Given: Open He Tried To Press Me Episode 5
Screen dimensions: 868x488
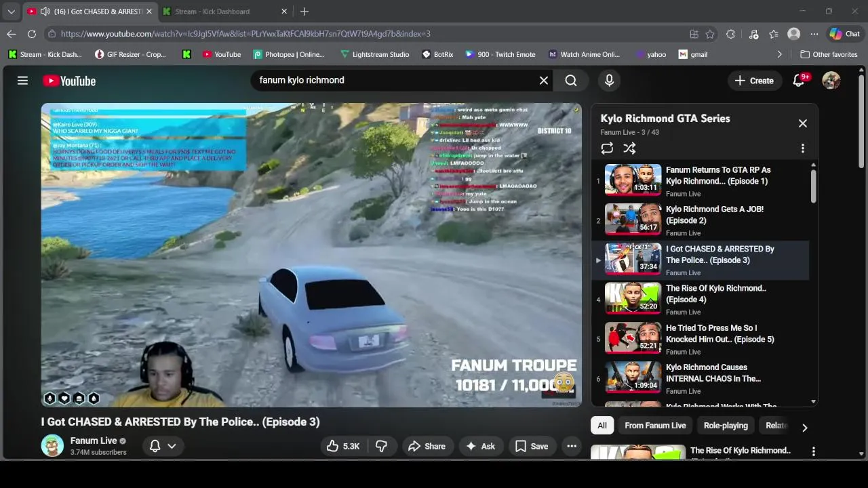Looking at the screenshot, I should (700, 339).
